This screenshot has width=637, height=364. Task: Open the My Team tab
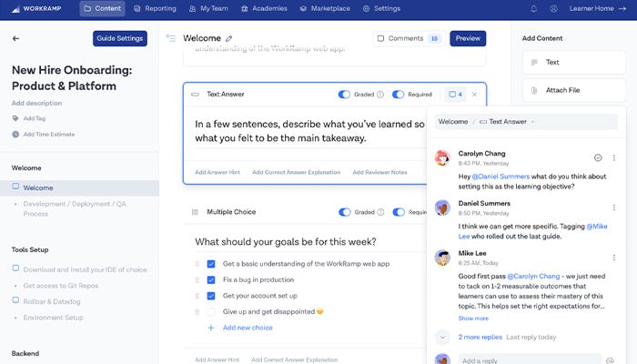tap(208, 8)
